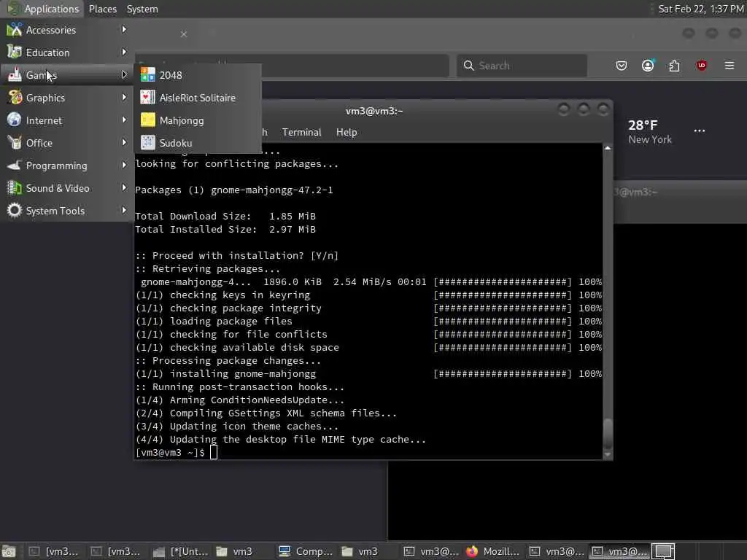Click the active vm3@... taskbar terminal entry
747x560 pixels.
pos(619,551)
